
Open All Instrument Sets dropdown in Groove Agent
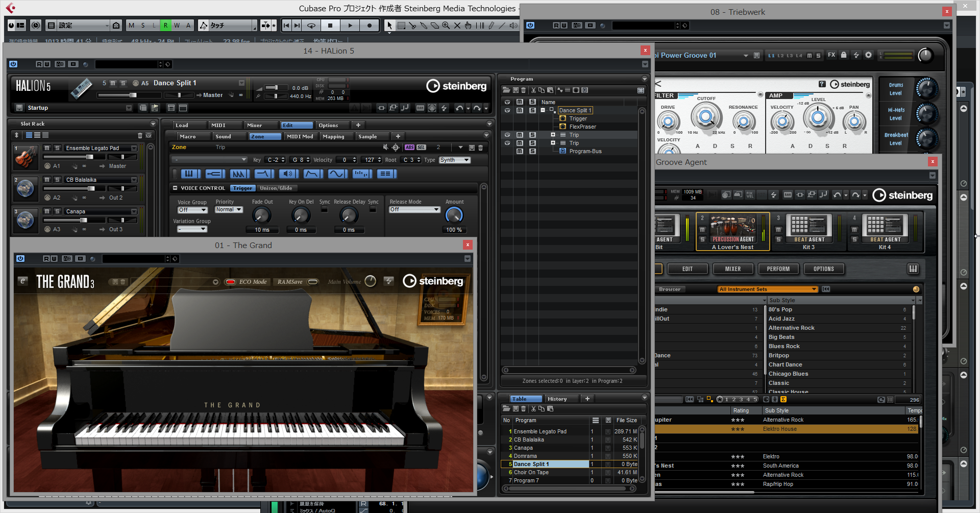pyautogui.click(x=768, y=289)
